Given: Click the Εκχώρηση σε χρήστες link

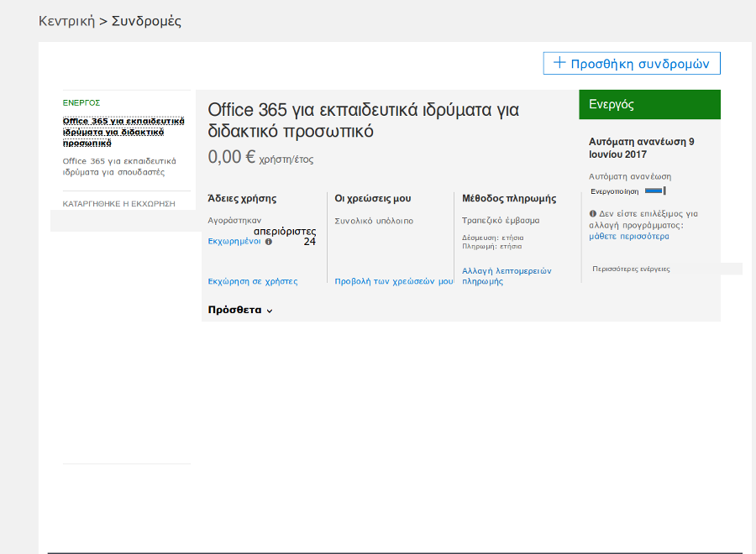Looking at the screenshot, I should (252, 281).
